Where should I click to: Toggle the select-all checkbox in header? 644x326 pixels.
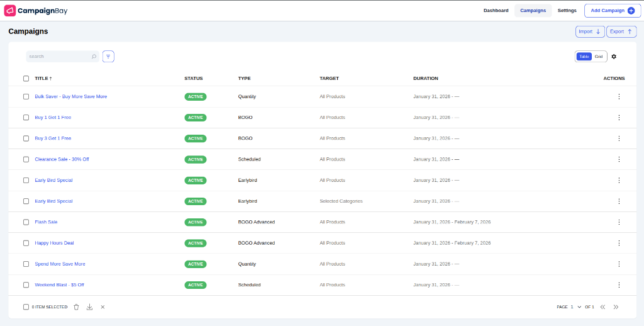(26, 79)
